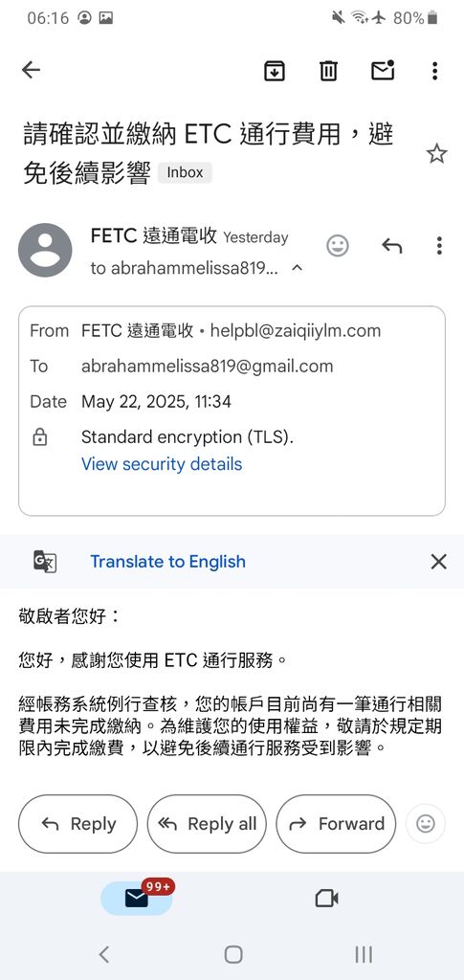This screenshot has width=464, height=980.
Task: Open the top toolbar overflow menu
Action: pos(435,71)
